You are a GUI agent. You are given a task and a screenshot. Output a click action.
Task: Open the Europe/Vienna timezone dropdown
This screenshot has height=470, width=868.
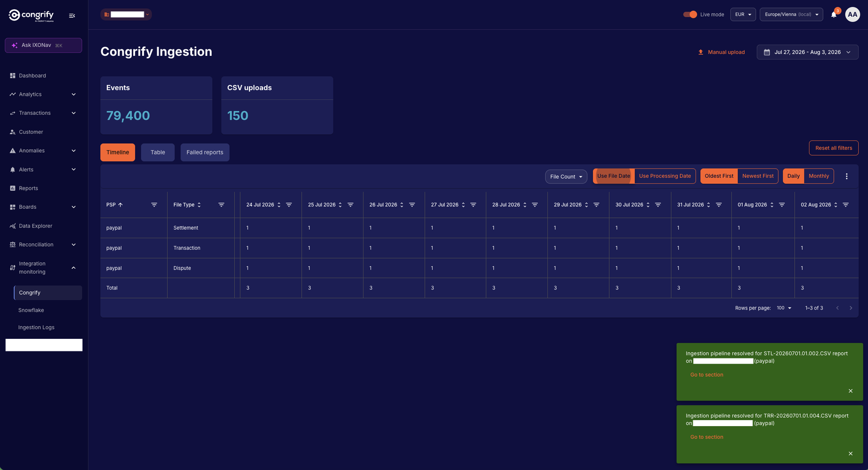(x=792, y=15)
